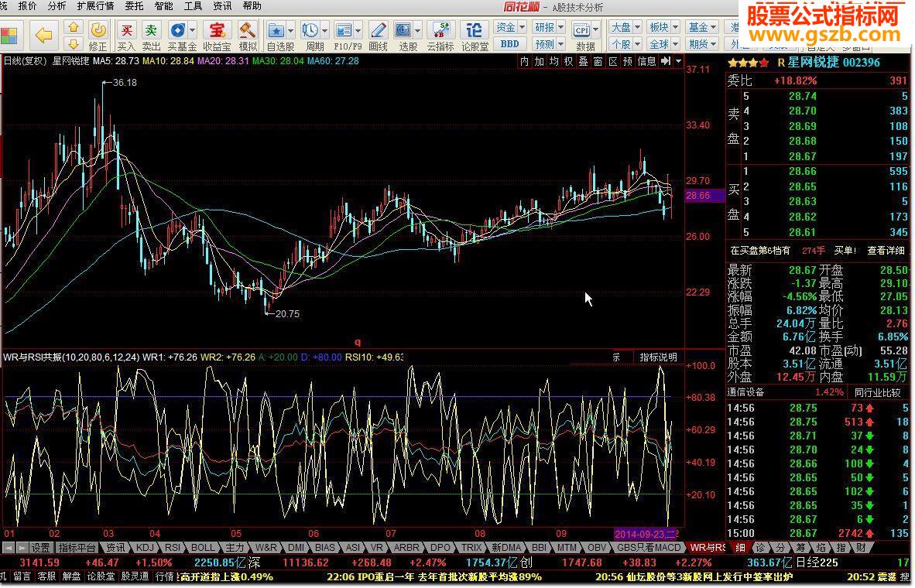Click the star rating next to 星网锐捷

coord(748,63)
